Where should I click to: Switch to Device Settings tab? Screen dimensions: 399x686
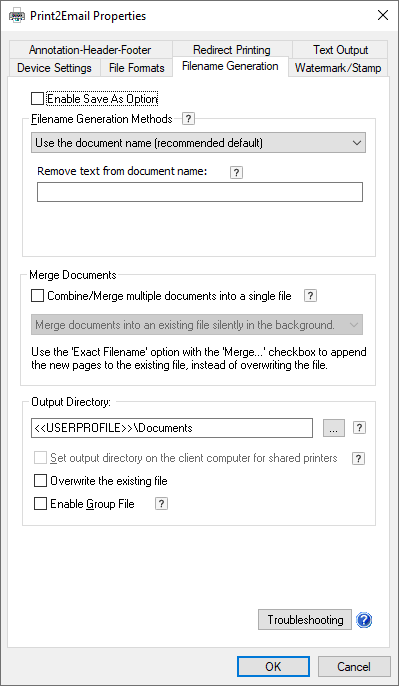pos(54,68)
